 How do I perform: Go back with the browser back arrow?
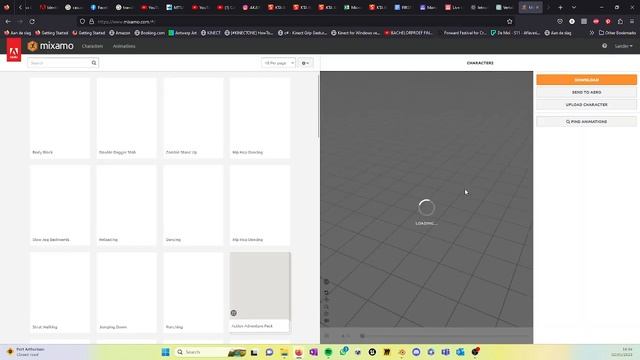tap(8, 21)
